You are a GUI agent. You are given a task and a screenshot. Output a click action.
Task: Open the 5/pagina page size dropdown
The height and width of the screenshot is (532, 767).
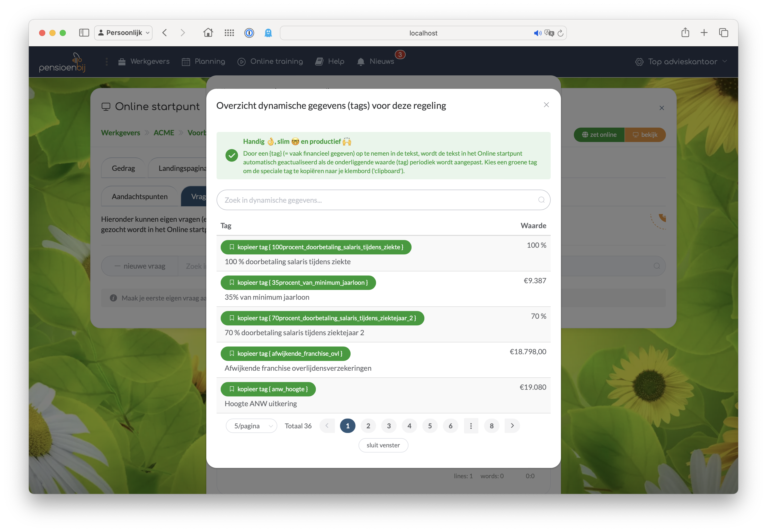252,426
